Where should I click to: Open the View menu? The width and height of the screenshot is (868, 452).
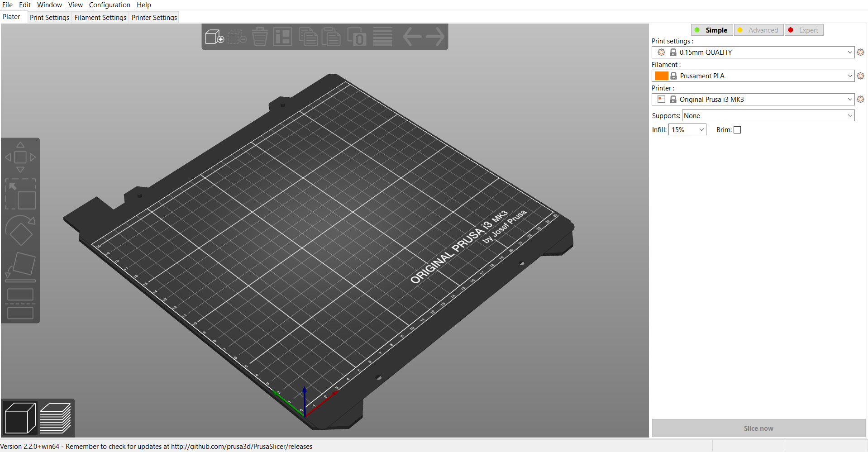point(76,5)
